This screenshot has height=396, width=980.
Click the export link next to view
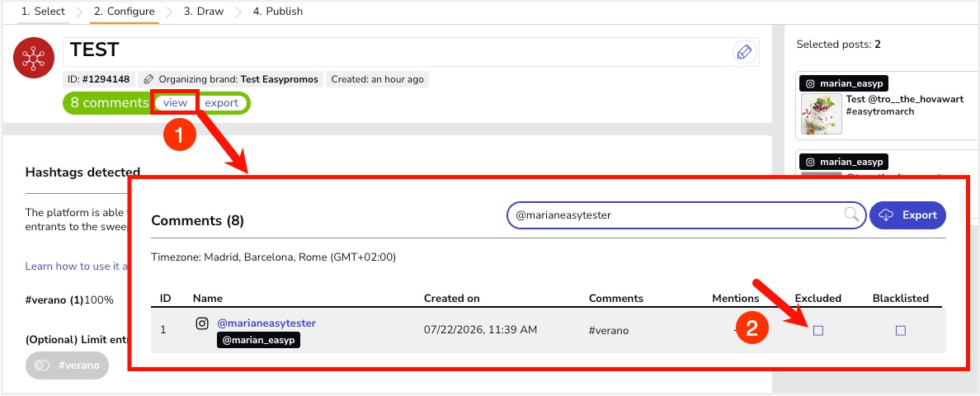click(x=222, y=102)
